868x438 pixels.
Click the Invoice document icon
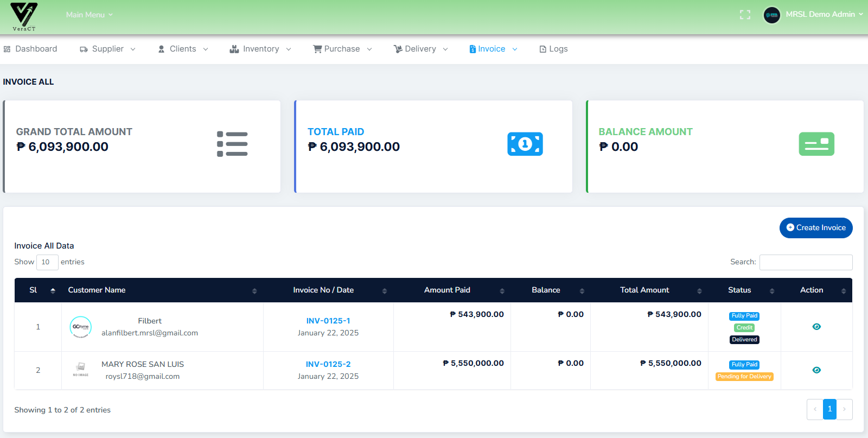(x=473, y=49)
